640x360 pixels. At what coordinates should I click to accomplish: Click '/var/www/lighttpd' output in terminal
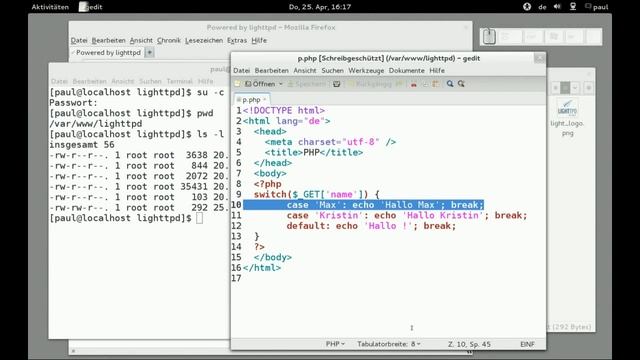[96, 124]
